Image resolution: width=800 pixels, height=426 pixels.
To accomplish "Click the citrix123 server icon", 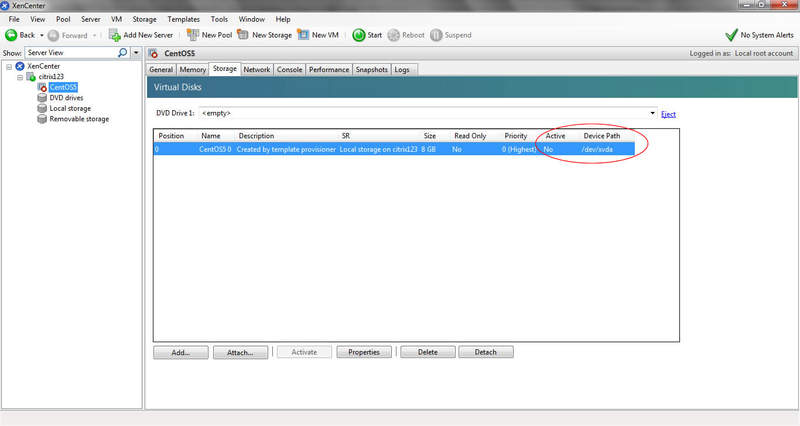I will [x=31, y=77].
